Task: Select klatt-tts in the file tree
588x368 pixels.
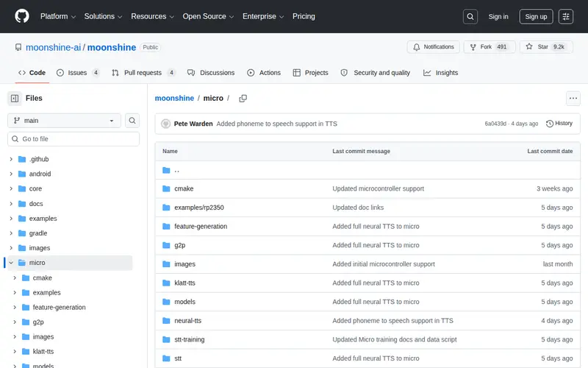Action: click(43, 352)
